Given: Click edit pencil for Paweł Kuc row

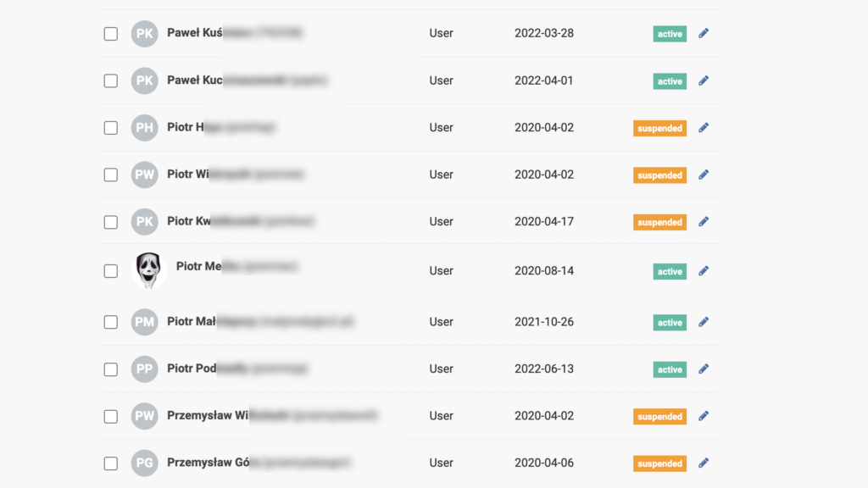Looking at the screenshot, I should pos(704,80).
